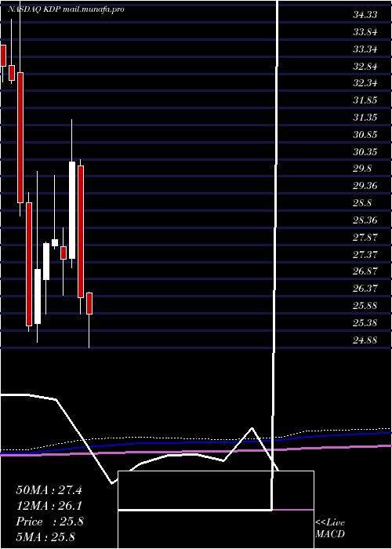This screenshot has height=549, width=392.
Task: Select the long red candlestick starting at 32.84
Action: [x=20, y=137]
